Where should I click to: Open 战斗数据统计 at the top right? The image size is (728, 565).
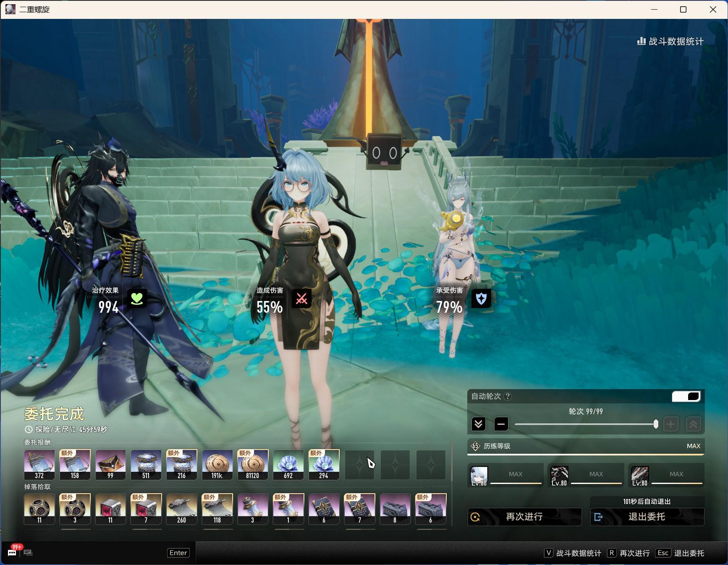670,42
